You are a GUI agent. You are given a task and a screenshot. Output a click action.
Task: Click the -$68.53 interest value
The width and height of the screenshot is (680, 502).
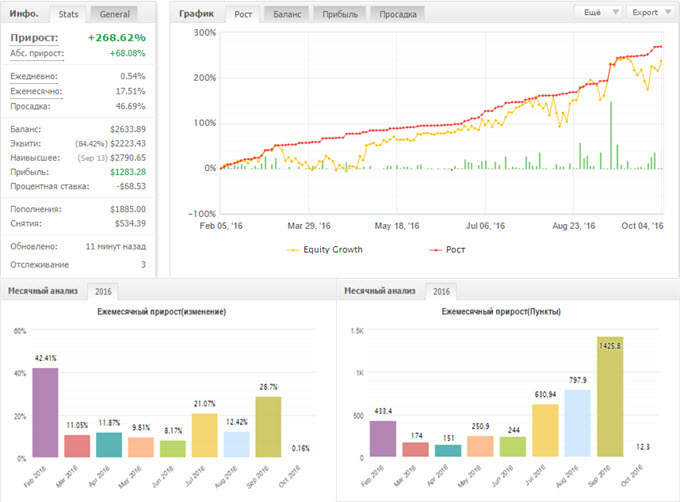point(131,186)
